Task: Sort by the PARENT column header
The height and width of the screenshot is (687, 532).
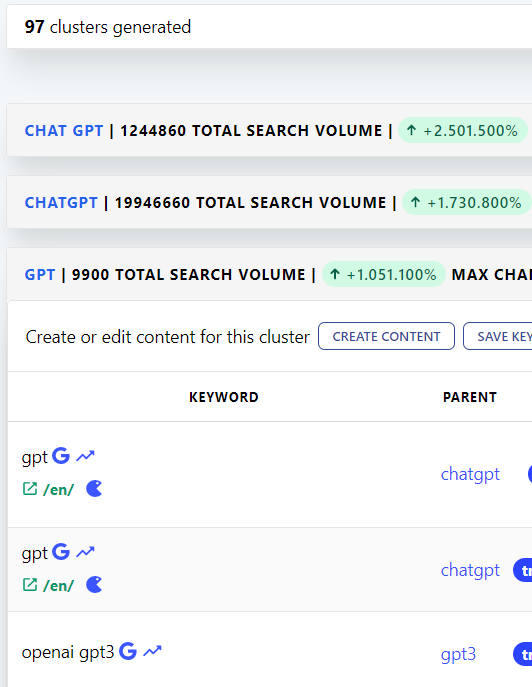Action: click(x=470, y=397)
